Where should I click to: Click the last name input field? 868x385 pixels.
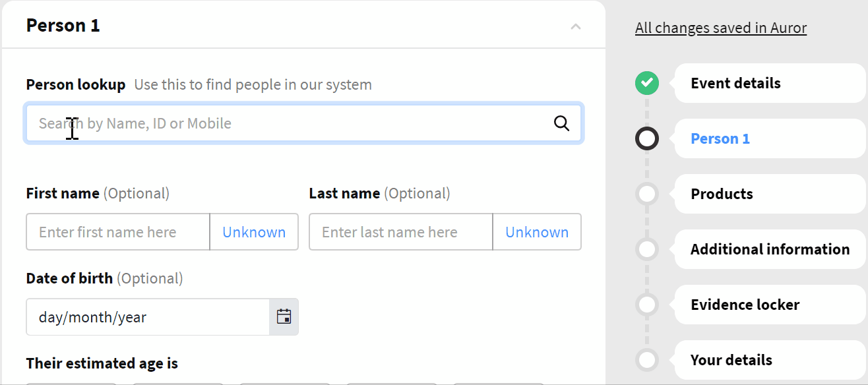coord(401,232)
